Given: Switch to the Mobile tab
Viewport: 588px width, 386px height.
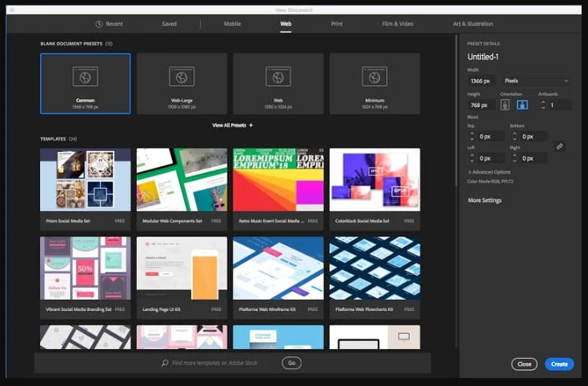Looking at the screenshot, I should pos(232,24).
